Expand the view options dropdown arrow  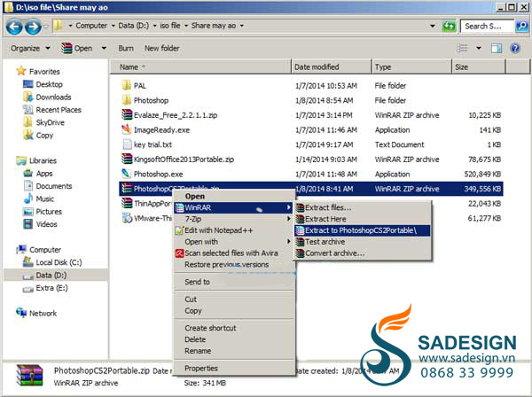(x=479, y=48)
